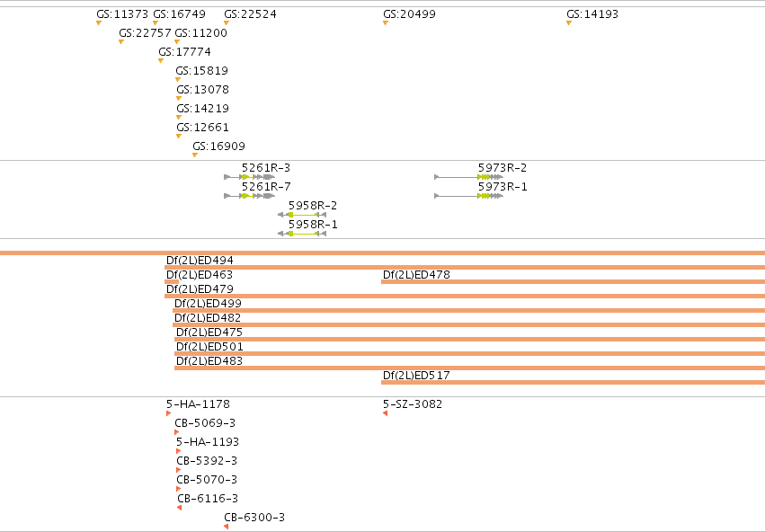Select the Df(2L)ED483 deficiency label
765x532 pixels.
point(209,361)
